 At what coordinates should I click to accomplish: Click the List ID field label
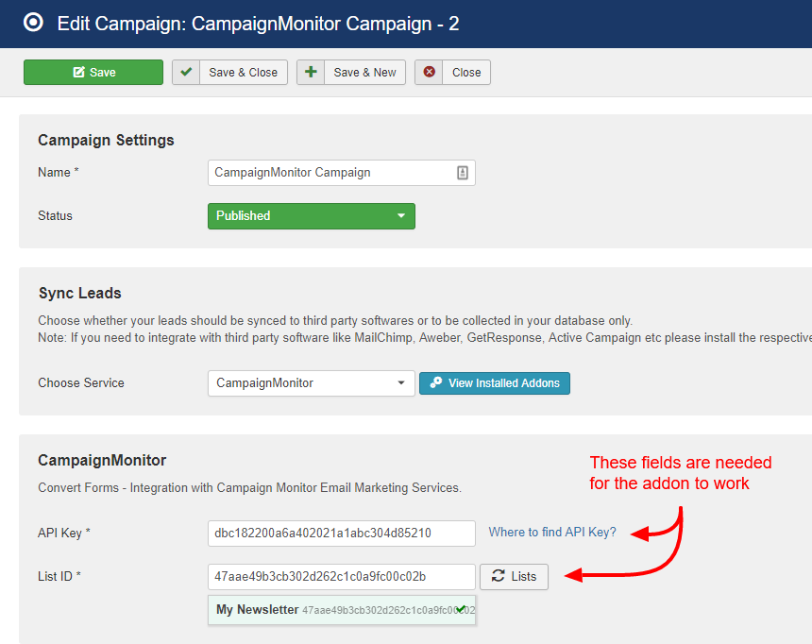tap(59, 577)
